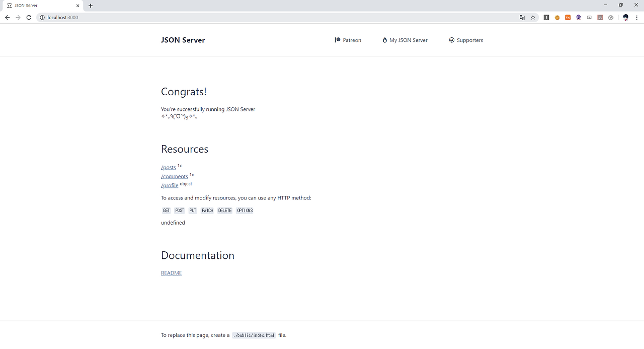Open the Chrome profile avatar
644x349 pixels.
click(x=625, y=17)
